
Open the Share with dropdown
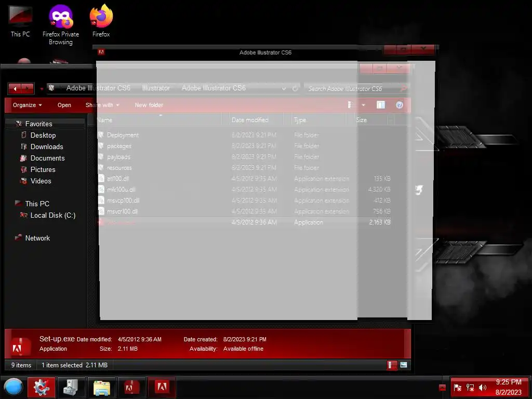click(x=102, y=105)
